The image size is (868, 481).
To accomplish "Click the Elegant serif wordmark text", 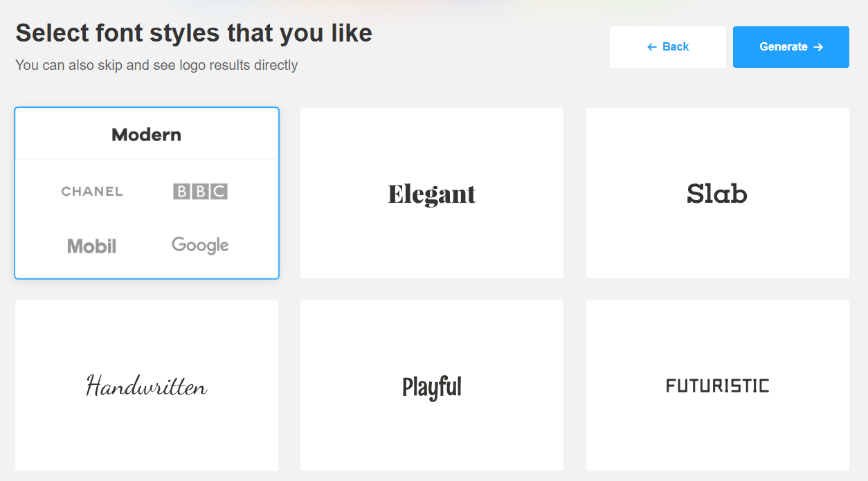I will 432,194.
